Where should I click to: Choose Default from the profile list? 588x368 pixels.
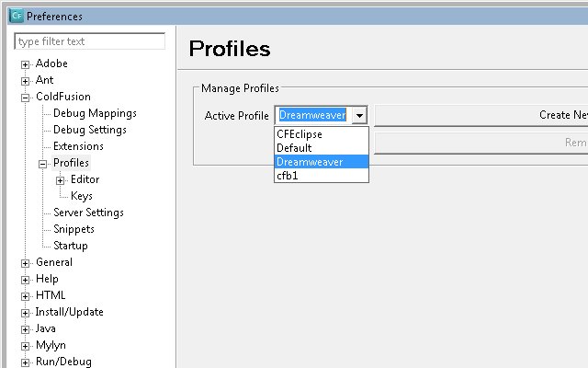(322, 148)
